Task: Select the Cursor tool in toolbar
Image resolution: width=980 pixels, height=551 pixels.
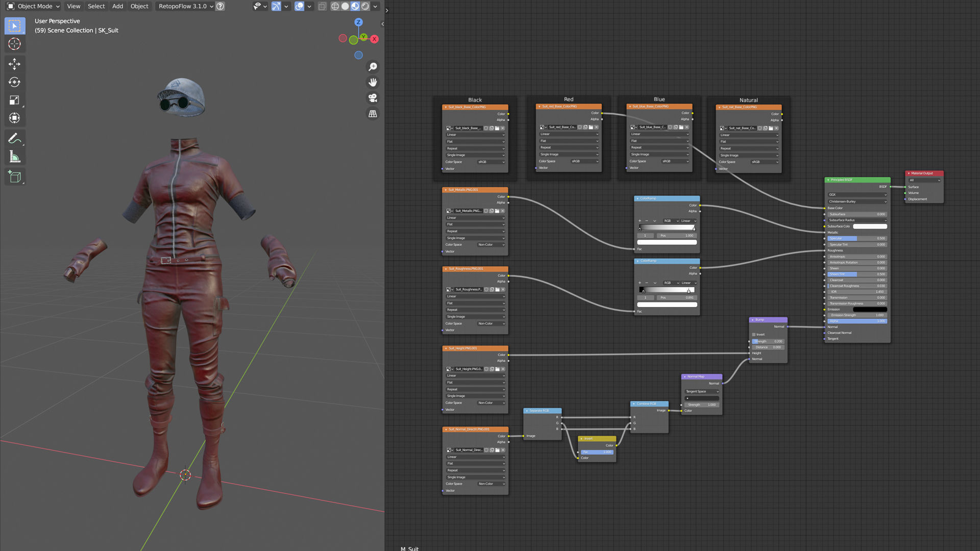Action: pyautogui.click(x=14, y=44)
